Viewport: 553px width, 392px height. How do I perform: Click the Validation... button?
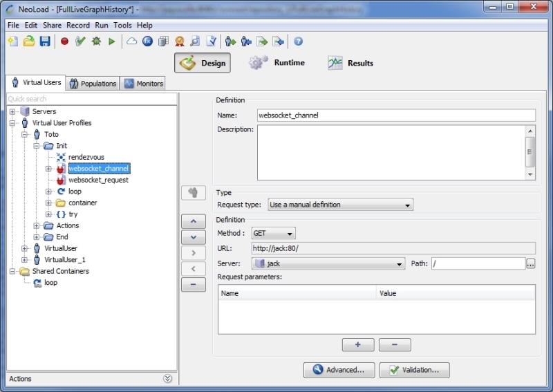pyautogui.click(x=414, y=370)
